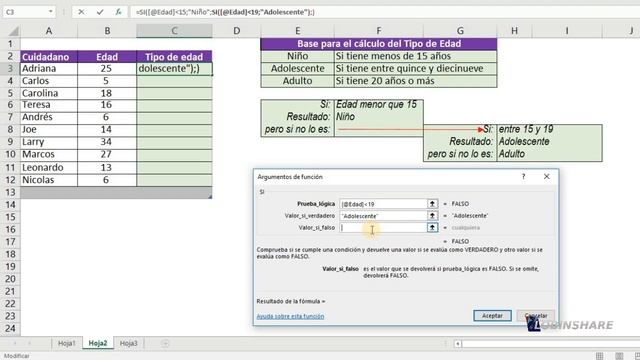Select the Adulto cell in the base table
This screenshot has height=360, width=640.
coord(298,81)
